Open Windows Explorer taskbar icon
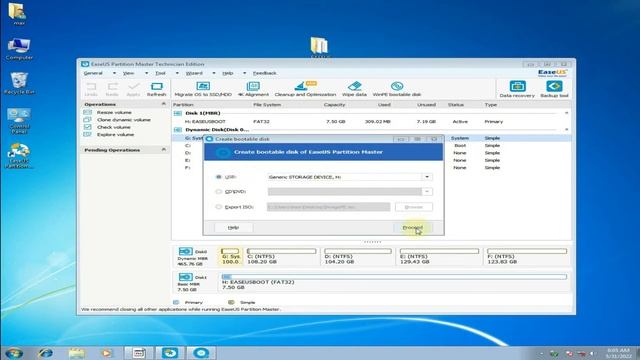Screen dimensions: 640x360 pos(76,353)
